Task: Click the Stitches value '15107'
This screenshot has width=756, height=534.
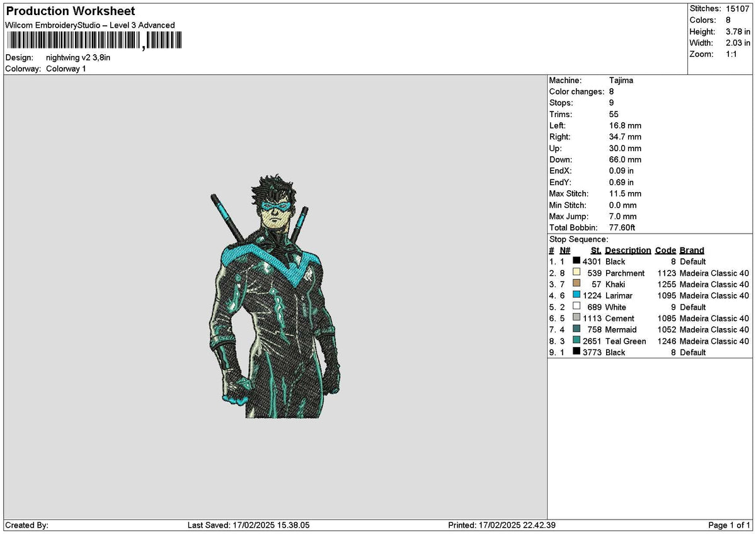Action: (x=736, y=9)
